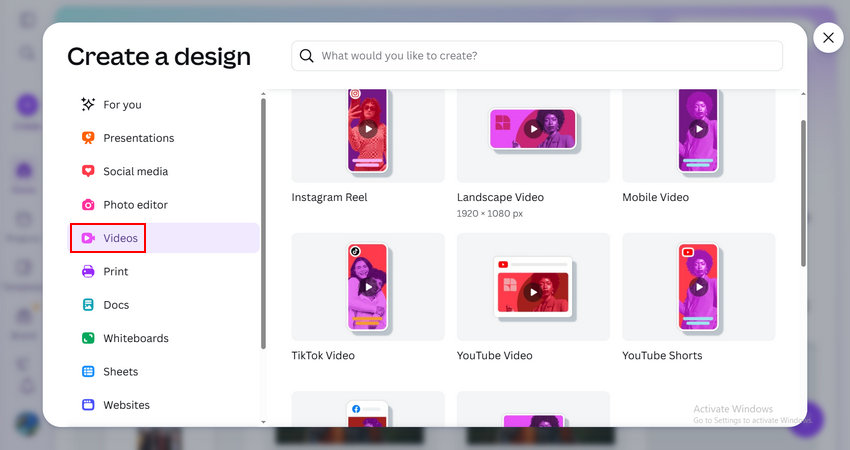
Task: Open the Whiteboards category
Action: (x=164, y=338)
